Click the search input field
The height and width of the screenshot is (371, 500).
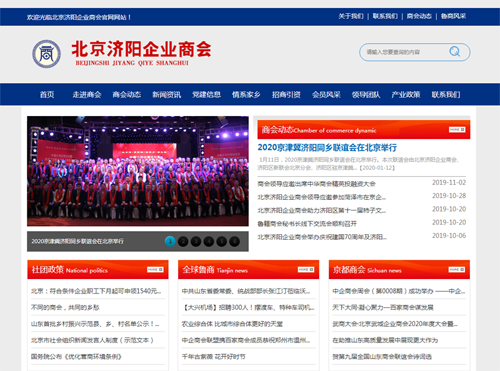[x=405, y=52]
